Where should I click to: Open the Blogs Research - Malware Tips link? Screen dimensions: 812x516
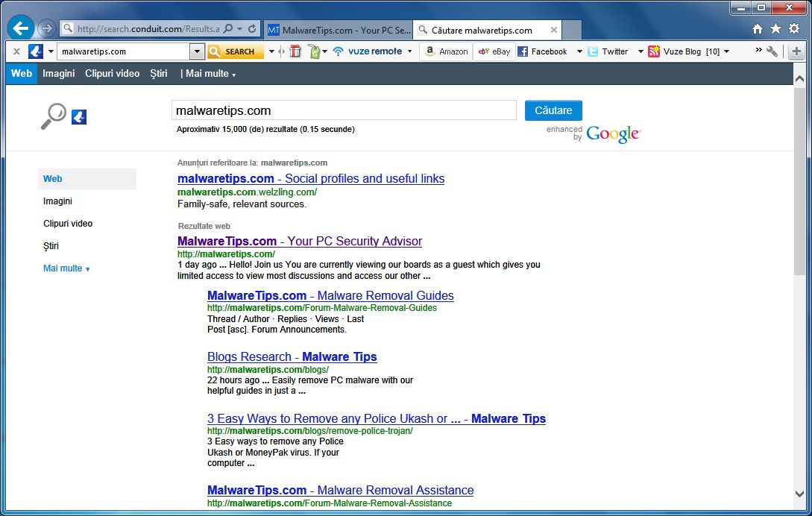tap(292, 357)
